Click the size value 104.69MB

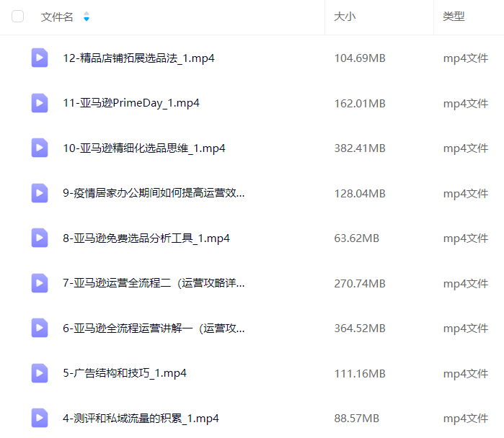(x=360, y=58)
